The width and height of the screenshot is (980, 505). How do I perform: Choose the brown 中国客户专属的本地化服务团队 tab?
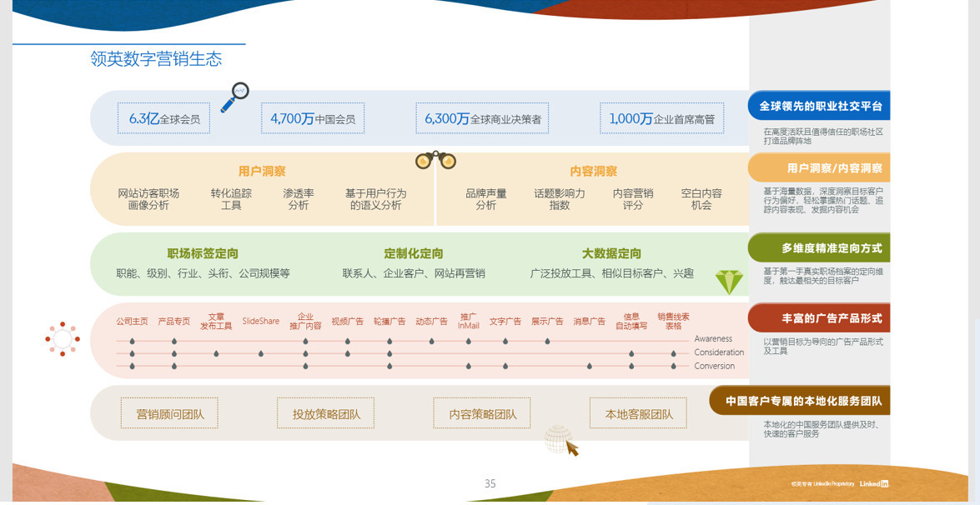coord(801,401)
